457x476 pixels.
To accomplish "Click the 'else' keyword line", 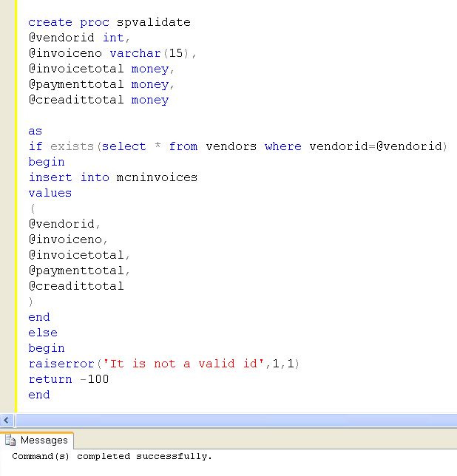I will click(x=43, y=333).
